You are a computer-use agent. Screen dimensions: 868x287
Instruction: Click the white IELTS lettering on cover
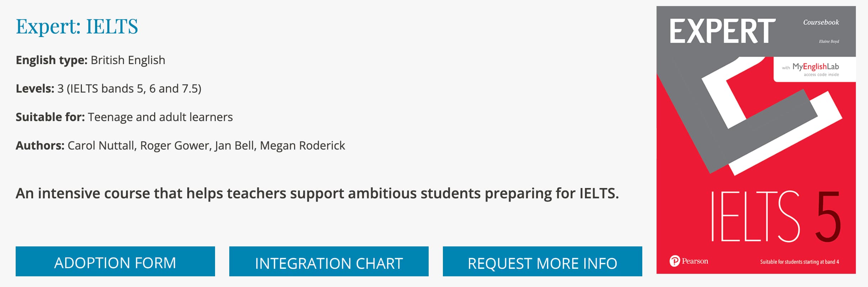755,216
